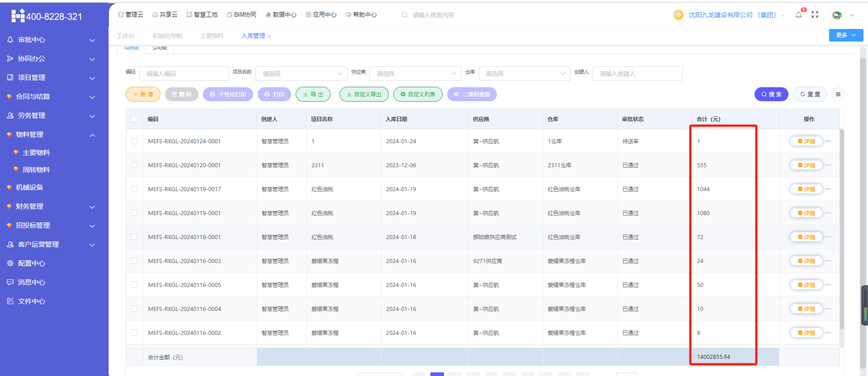Open 共享云 in top navigation
868x376 pixels.
click(x=165, y=14)
